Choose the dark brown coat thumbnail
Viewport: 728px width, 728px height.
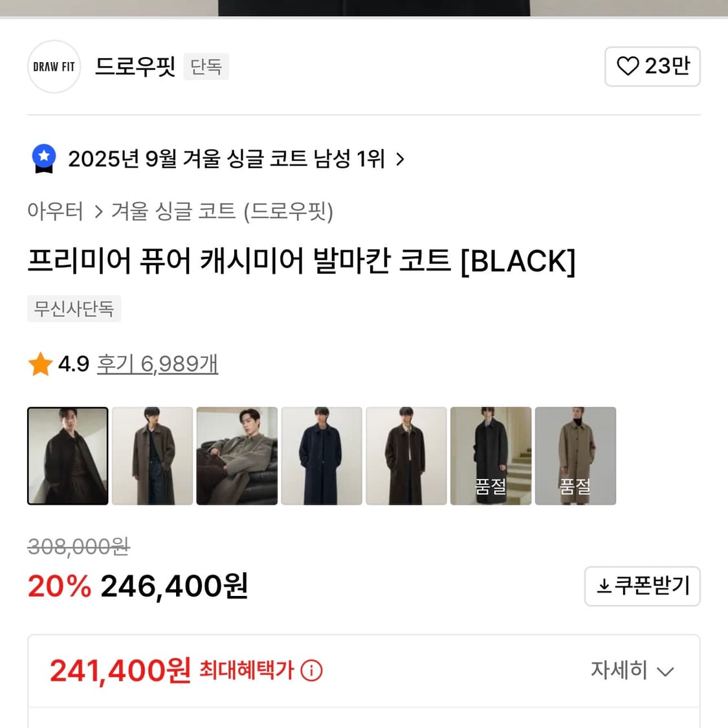point(406,456)
